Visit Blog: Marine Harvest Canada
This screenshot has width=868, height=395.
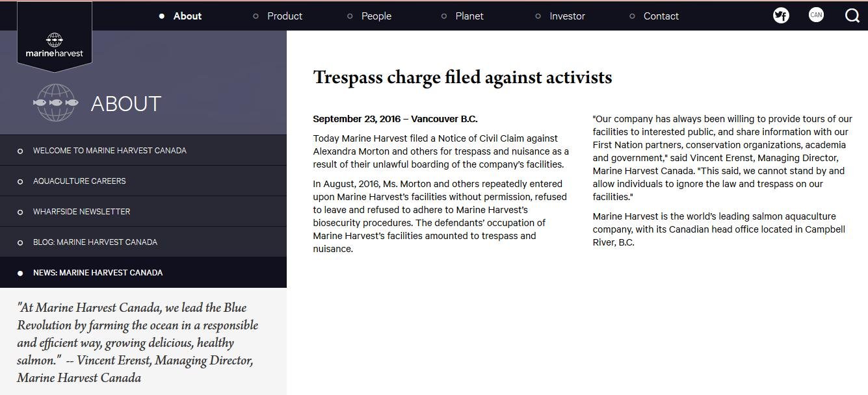95,242
